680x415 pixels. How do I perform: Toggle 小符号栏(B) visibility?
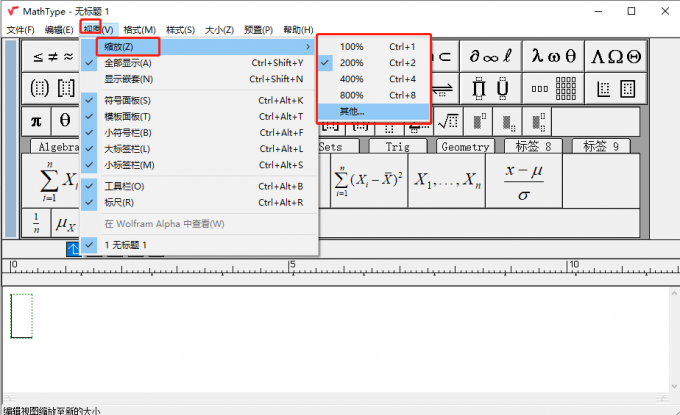[199, 132]
